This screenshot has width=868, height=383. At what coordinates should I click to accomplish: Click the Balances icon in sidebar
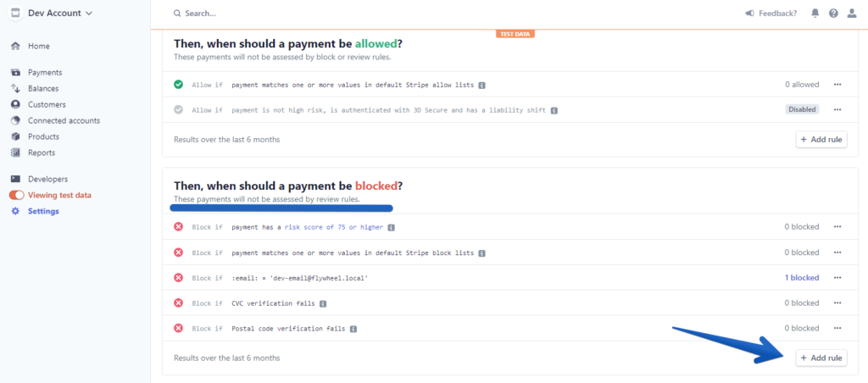pyautogui.click(x=15, y=89)
